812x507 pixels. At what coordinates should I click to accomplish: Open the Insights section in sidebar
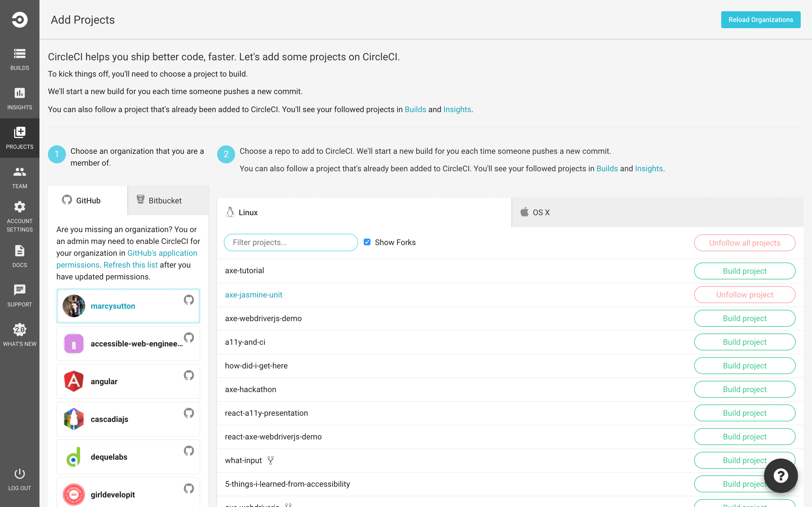(x=19, y=99)
